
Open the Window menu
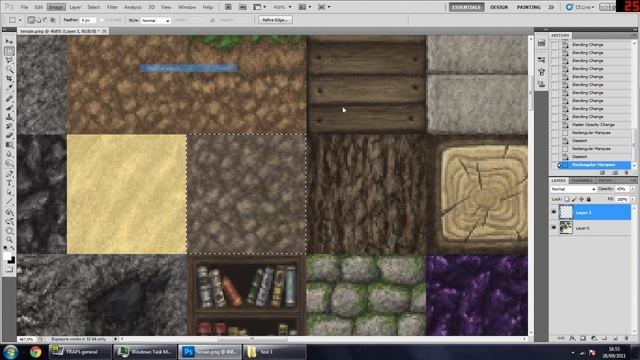click(x=187, y=7)
